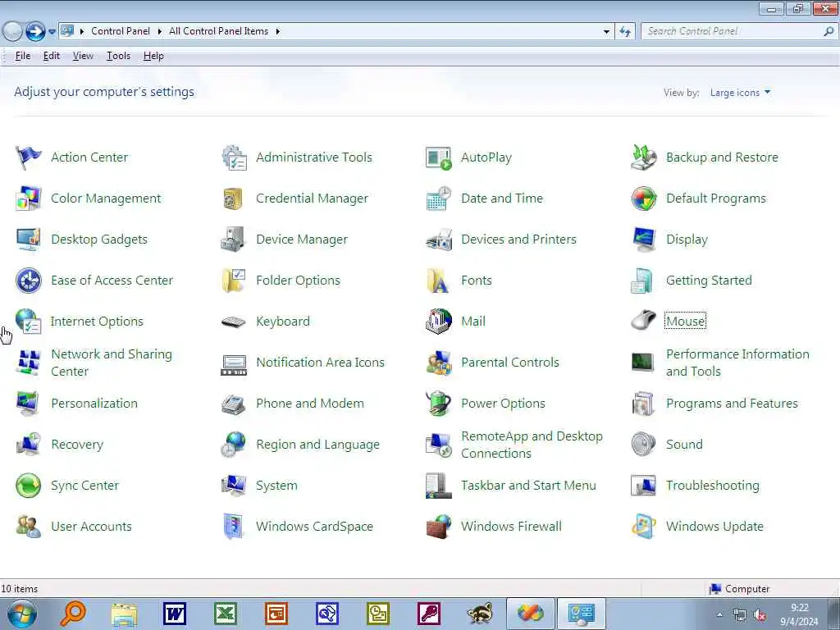Open the Credential Manager safe icon
Viewport: 840px width, 630px height.
pos(234,199)
